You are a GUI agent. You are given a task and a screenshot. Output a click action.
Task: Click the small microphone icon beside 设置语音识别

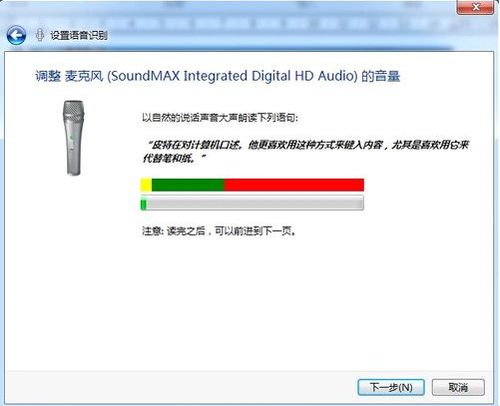coord(40,35)
